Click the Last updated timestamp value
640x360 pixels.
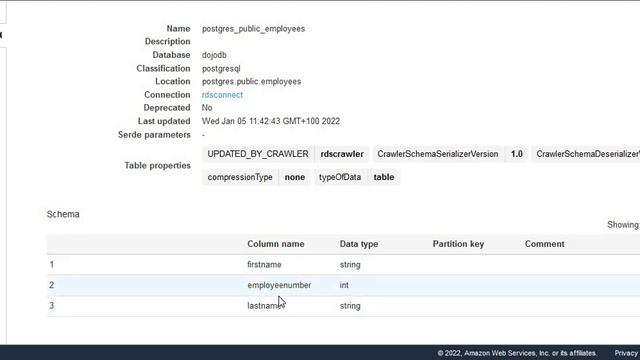[x=271, y=121]
